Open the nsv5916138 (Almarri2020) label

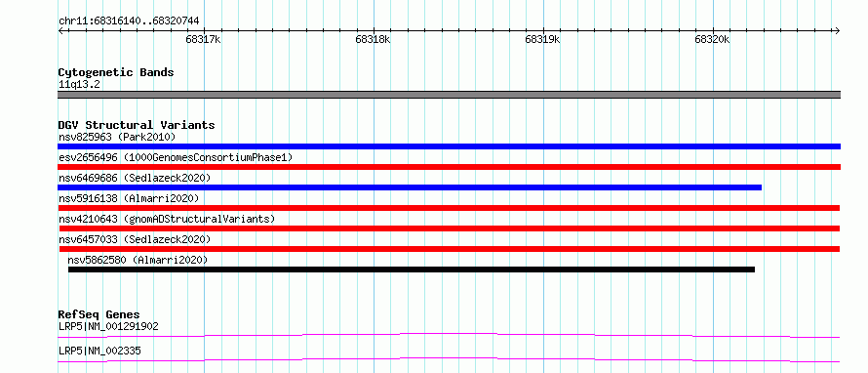129,198
